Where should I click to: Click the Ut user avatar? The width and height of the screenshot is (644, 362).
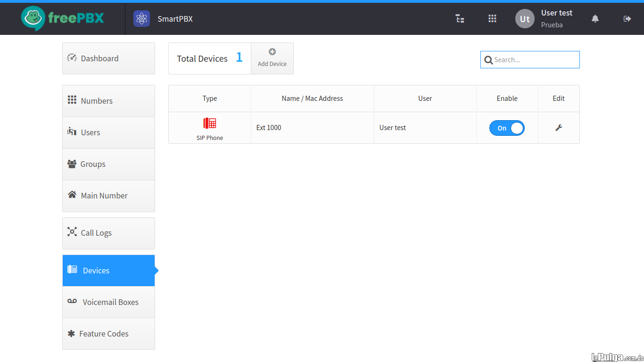pyautogui.click(x=525, y=19)
